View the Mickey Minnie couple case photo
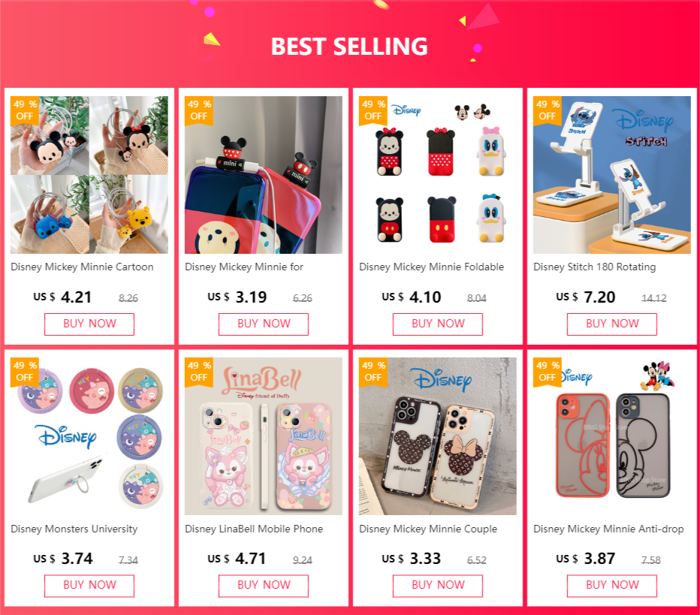This screenshot has width=700, height=615. point(437,436)
